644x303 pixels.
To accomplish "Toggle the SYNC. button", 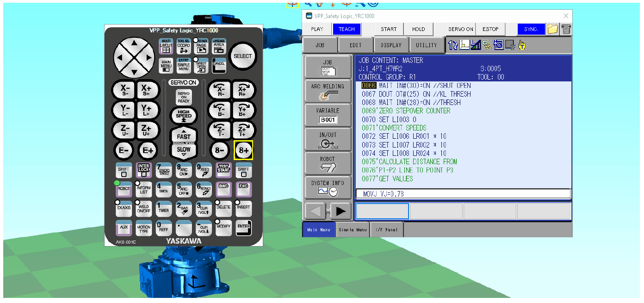I will [531, 29].
